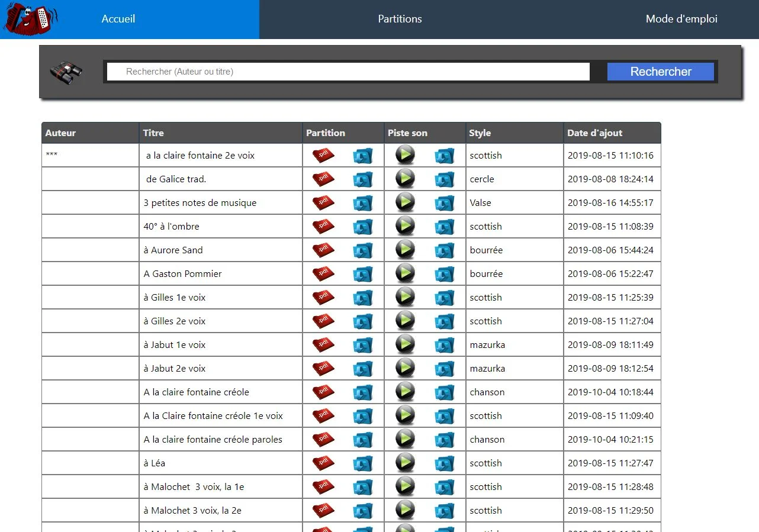Click the binoculars search icon
Image resolution: width=759 pixels, height=532 pixels.
(66, 73)
